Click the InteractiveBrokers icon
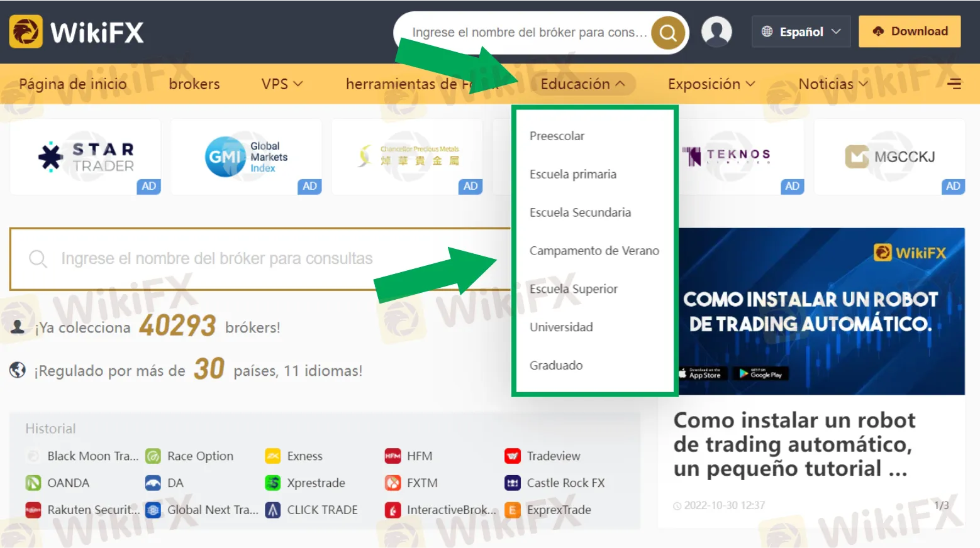This screenshot has height=548, width=980. 393,510
